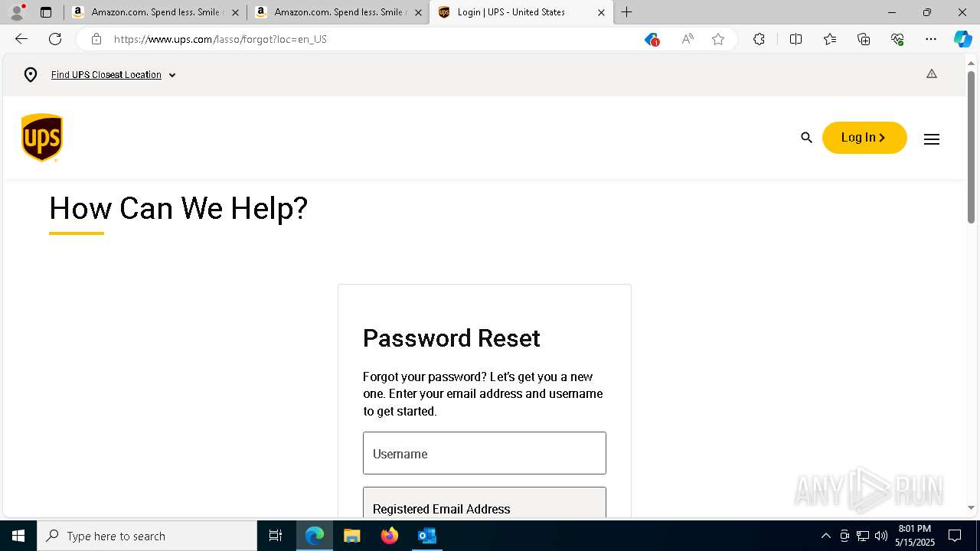This screenshot has width=980, height=551.
Task: Click the location pin icon
Action: 31,75
